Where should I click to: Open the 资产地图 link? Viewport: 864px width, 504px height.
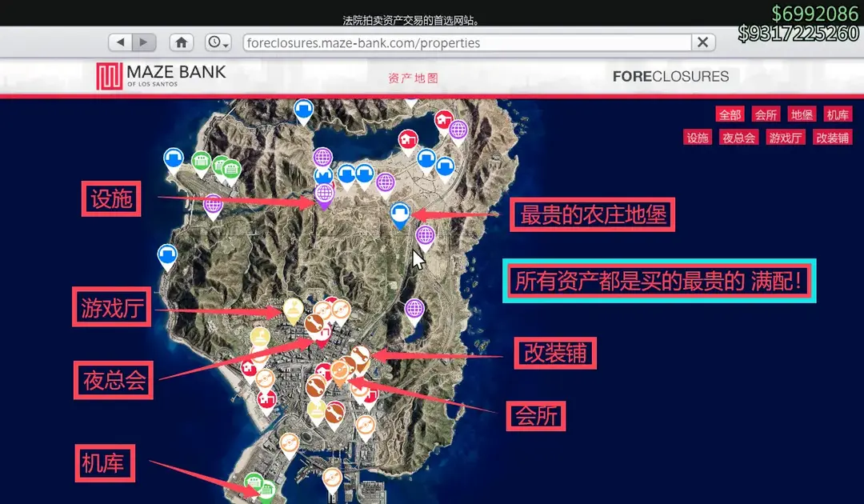413,78
